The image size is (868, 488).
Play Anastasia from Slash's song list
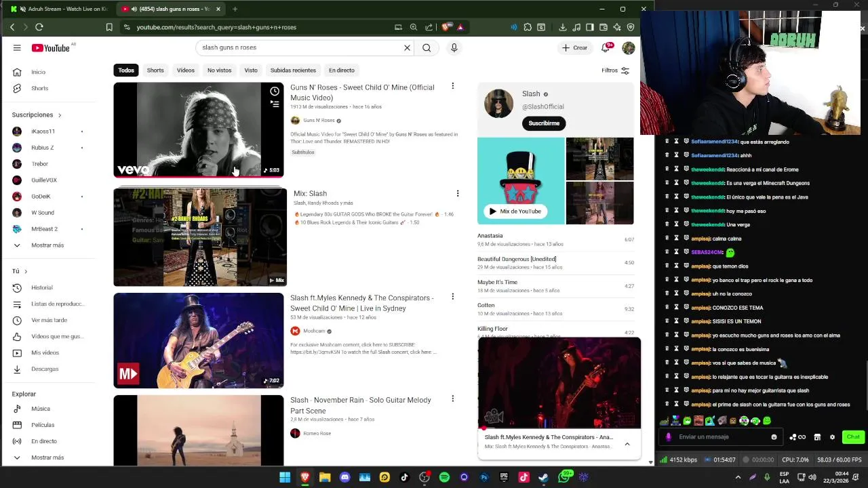point(555,239)
